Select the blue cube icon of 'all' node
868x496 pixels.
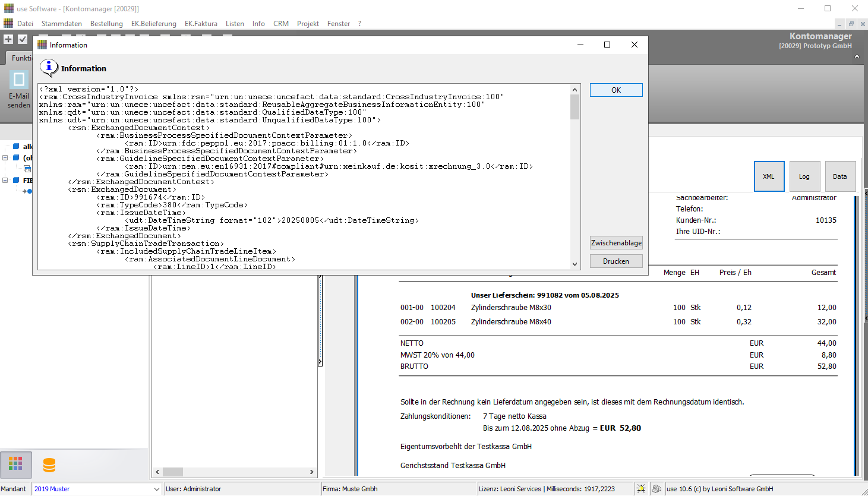[16, 146]
